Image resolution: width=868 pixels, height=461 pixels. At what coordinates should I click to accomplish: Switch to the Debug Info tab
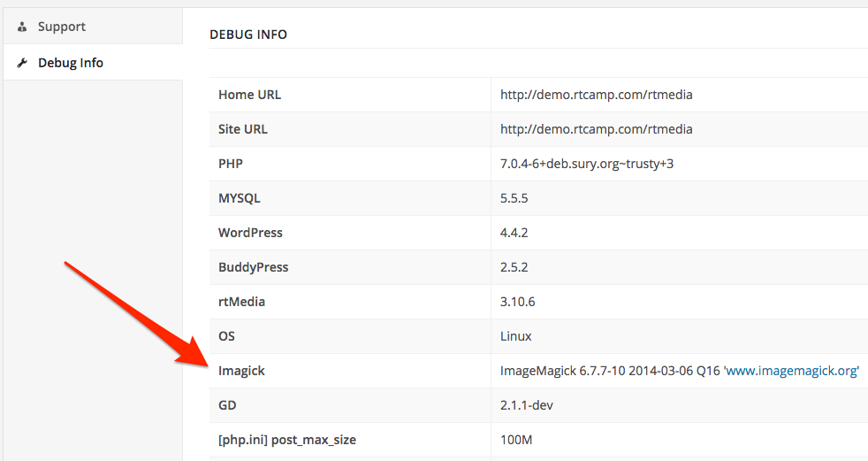click(70, 63)
